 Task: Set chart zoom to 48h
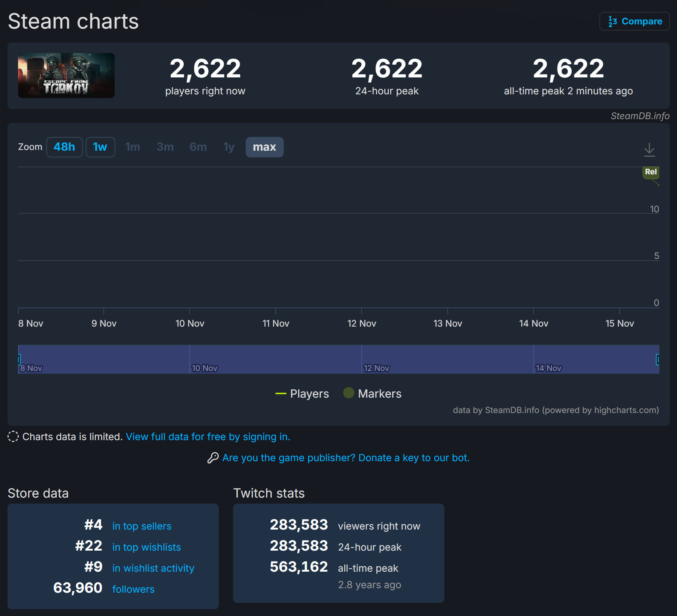pyautogui.click(x=64, y=147)
